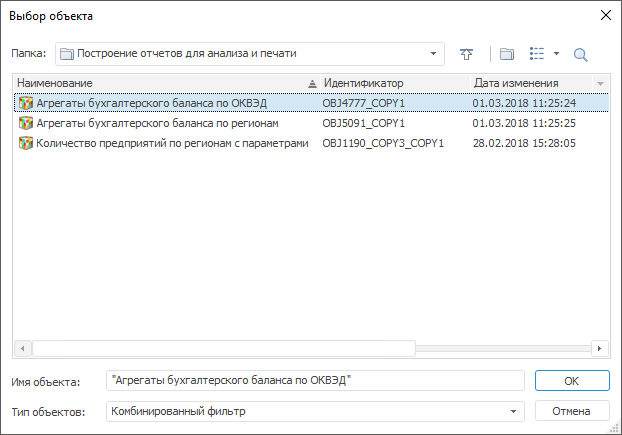This screenshot has height=435, width=622.
Task: Click the horizontal scrollbar thumb
Action: click(x=220, y=348)
